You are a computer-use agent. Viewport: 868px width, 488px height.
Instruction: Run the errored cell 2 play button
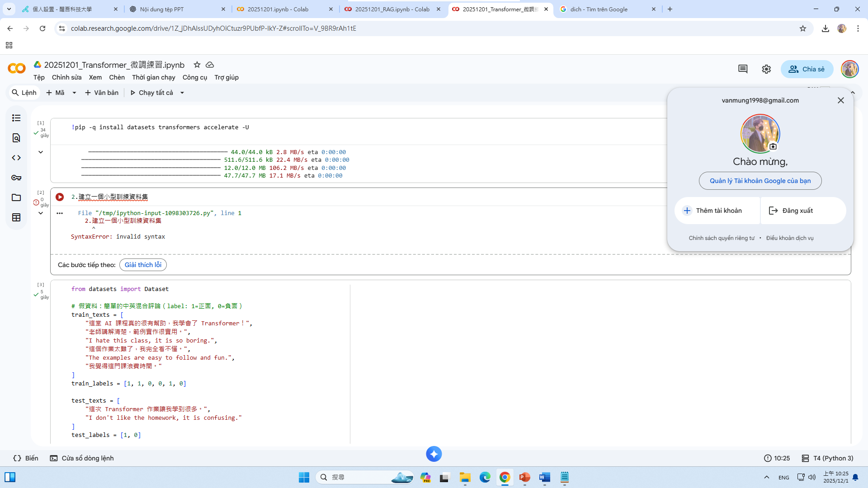pyautogui.click(x=60, y=197)
